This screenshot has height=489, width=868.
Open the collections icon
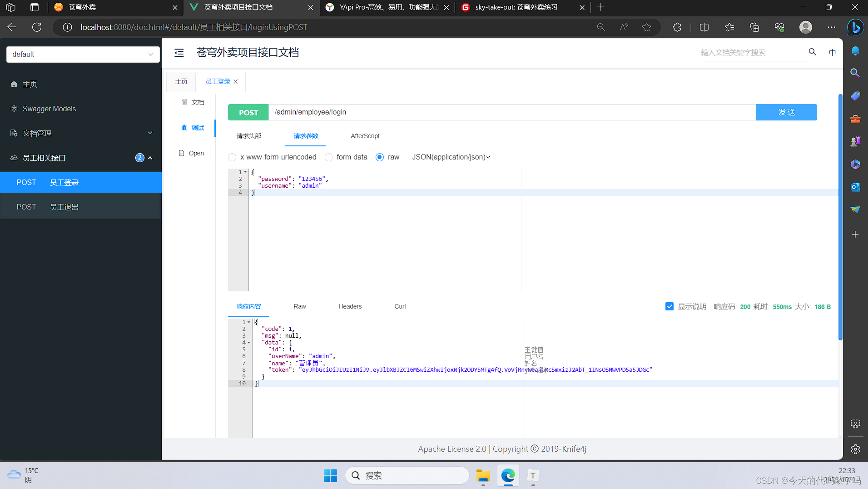(x=754, y=27)
